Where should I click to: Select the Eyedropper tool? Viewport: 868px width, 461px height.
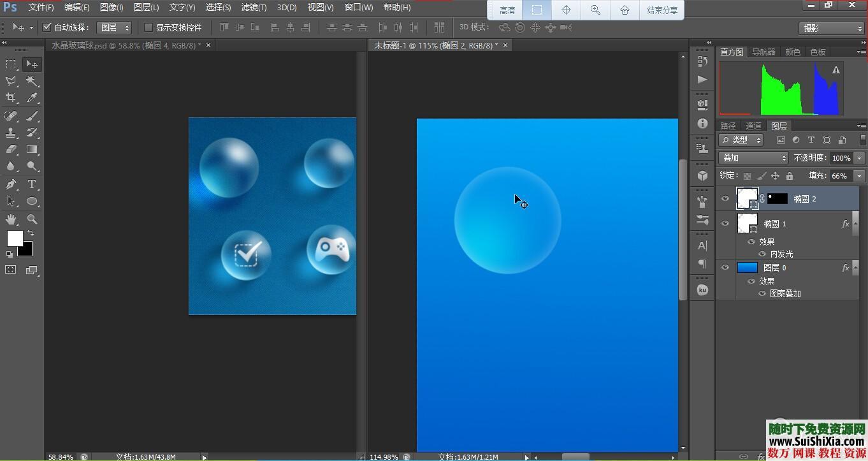tap(32, 98)
